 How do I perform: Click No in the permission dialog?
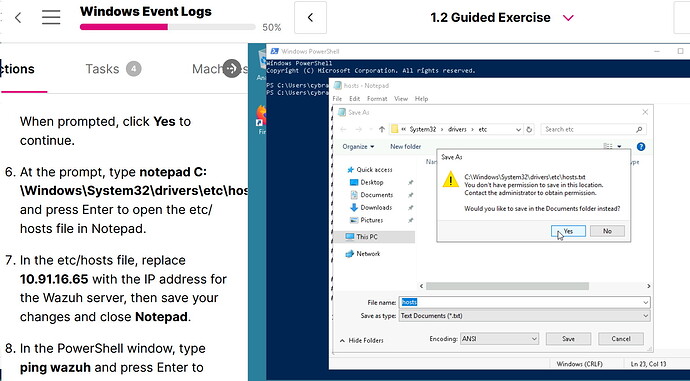tap(607, 231)
